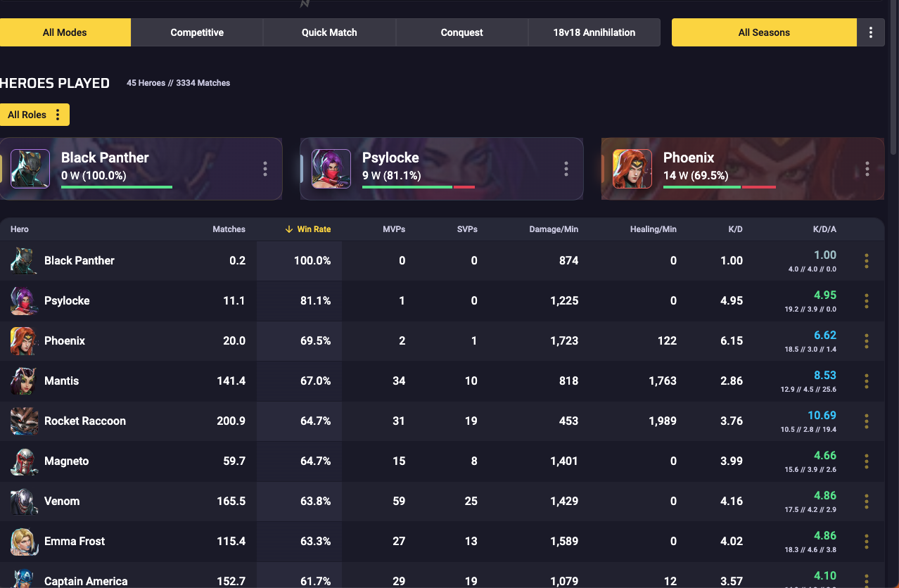Click Black Panther win rate bar
Viewport: 899px width, 588px height.
pos(117,187)
